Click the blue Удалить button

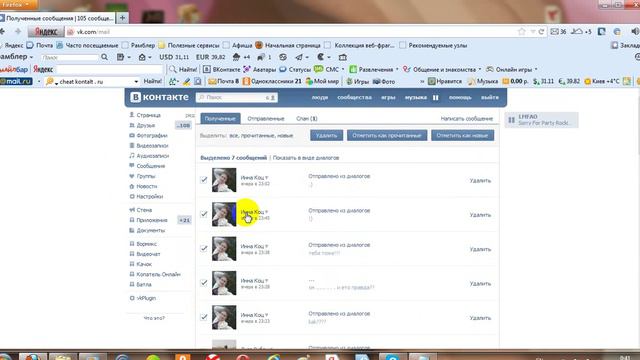click(x=326, y=136)
